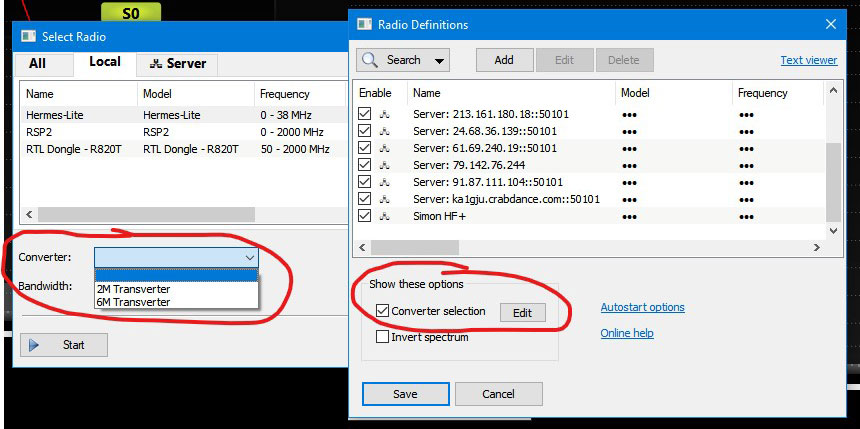Click the Search magnifier icon button
The width and height of the screenshot is (860, 429).
click(x=370, y=60)
